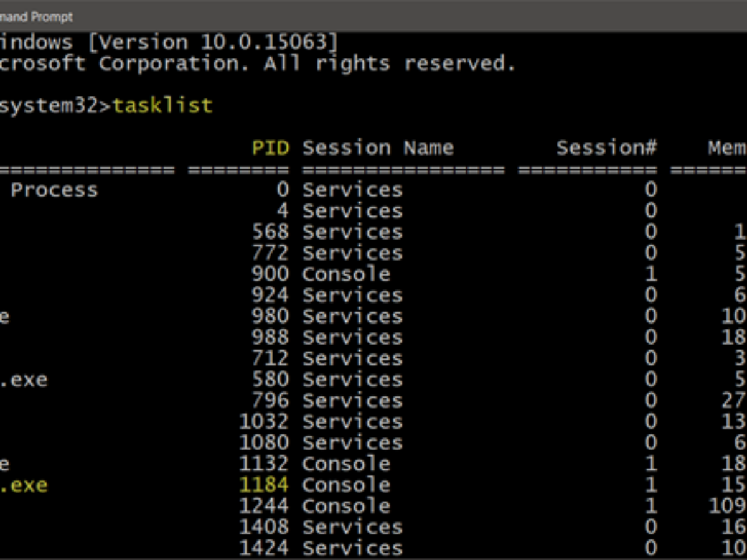Click the word Process in first row

click(x=54, y=190)
